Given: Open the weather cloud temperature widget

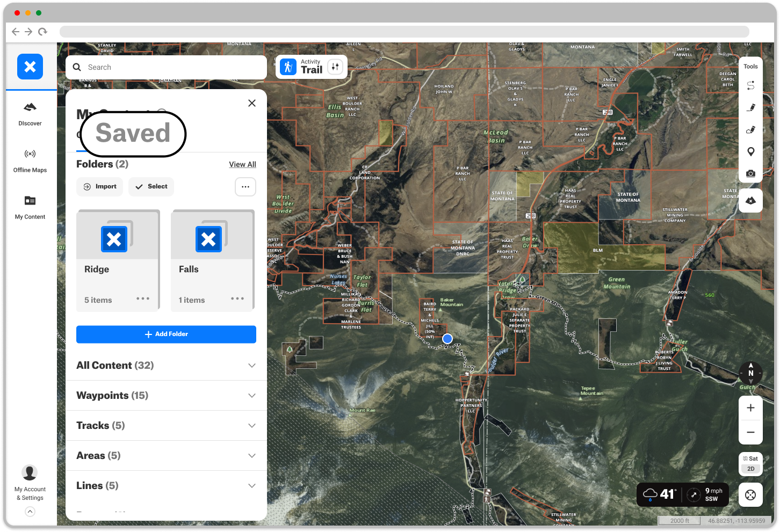Looking at the screenshot, I should (x=659, y=494).
